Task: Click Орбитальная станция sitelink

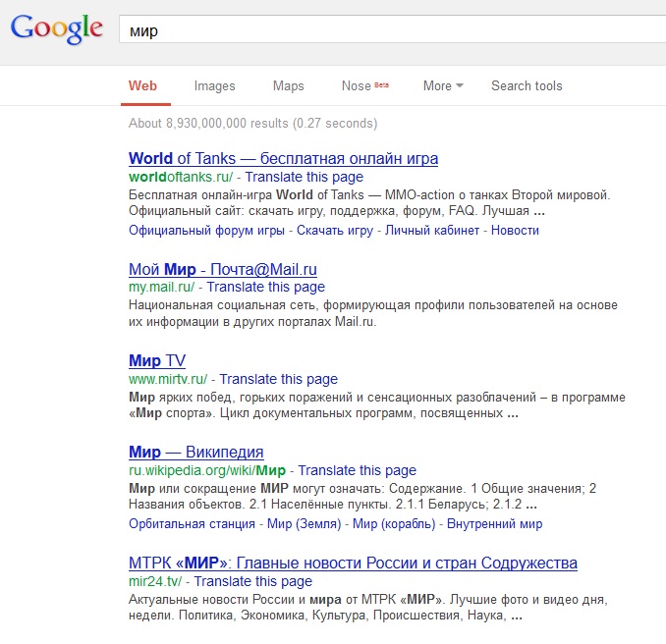Action: point(194,524)
